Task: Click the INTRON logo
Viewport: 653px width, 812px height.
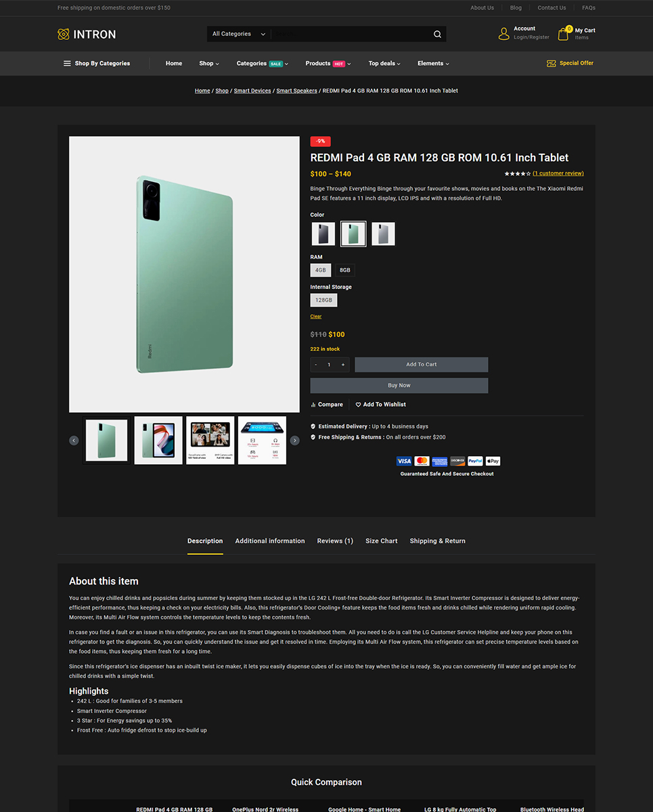Action: (x=87, y=34)
